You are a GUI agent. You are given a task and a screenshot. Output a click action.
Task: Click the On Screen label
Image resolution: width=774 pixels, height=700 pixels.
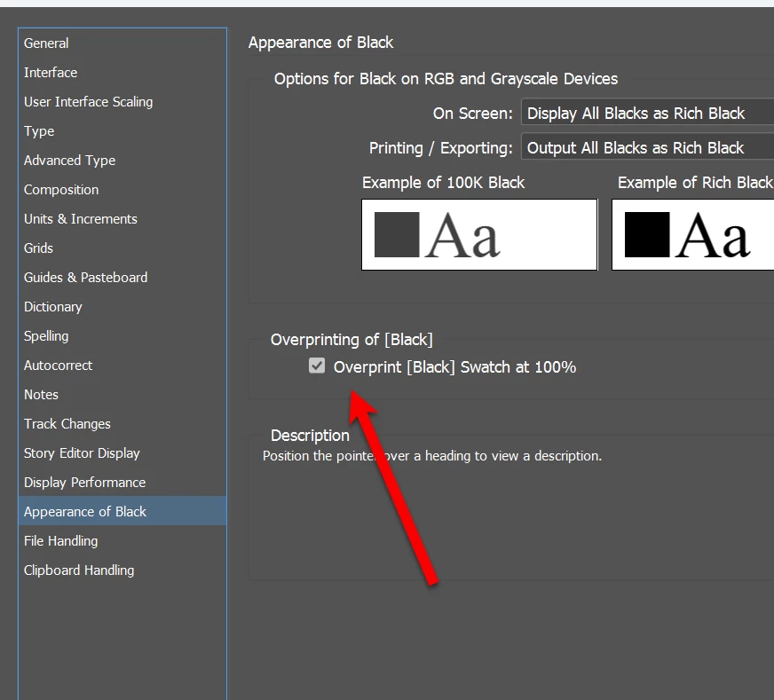pos(473,114)
